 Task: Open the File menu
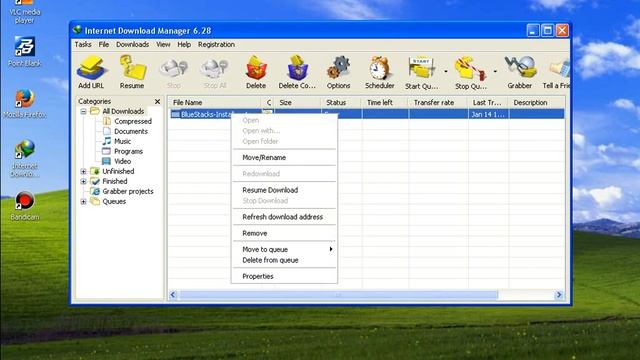pos(104,44)
